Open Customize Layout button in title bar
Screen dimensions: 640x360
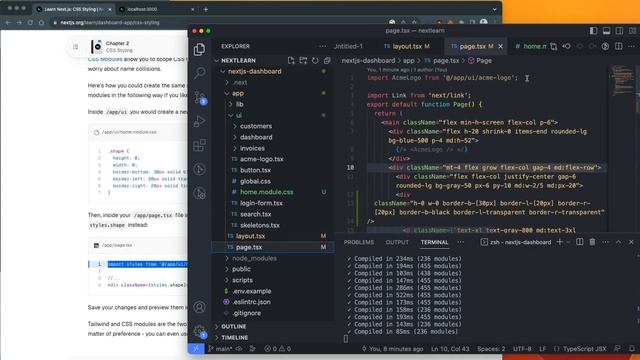pos(632,31)
